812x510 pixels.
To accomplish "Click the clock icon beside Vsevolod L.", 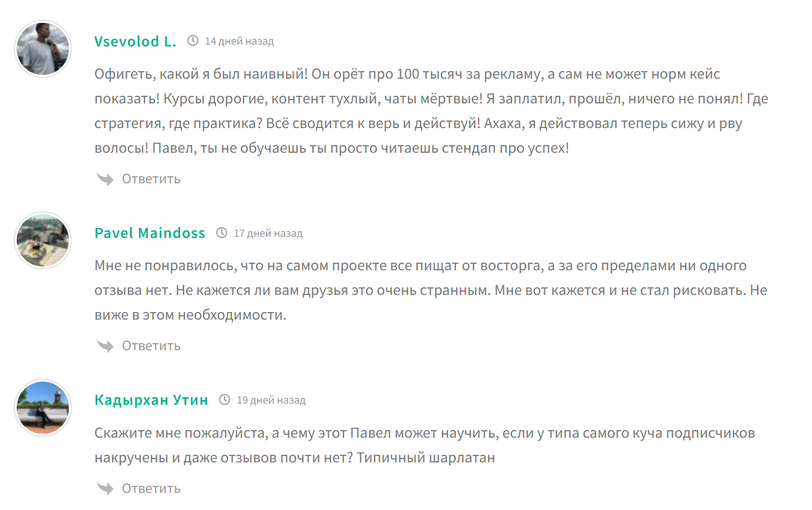I will pos(193,41).
